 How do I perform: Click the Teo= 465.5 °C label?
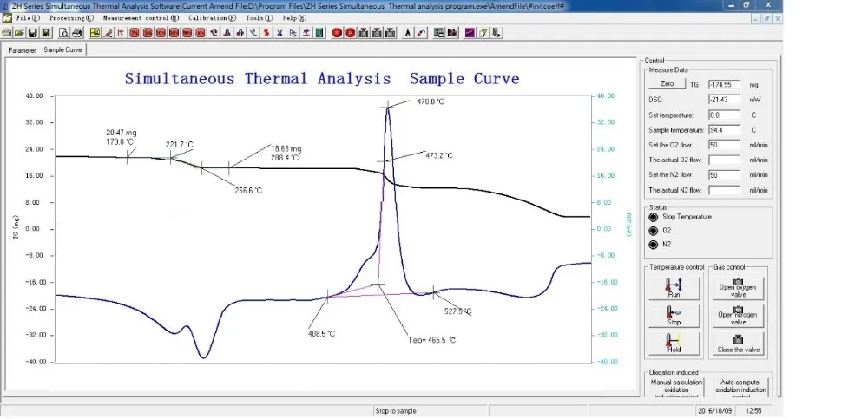click(x=431, y=340)
